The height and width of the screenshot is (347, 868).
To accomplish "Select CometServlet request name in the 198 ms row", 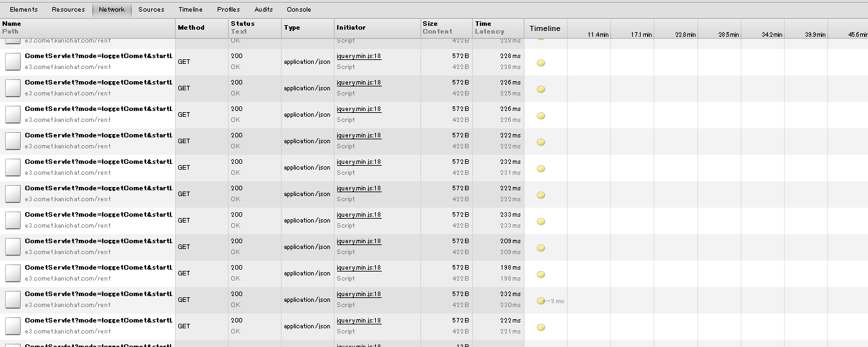I will tap(99, 268).
